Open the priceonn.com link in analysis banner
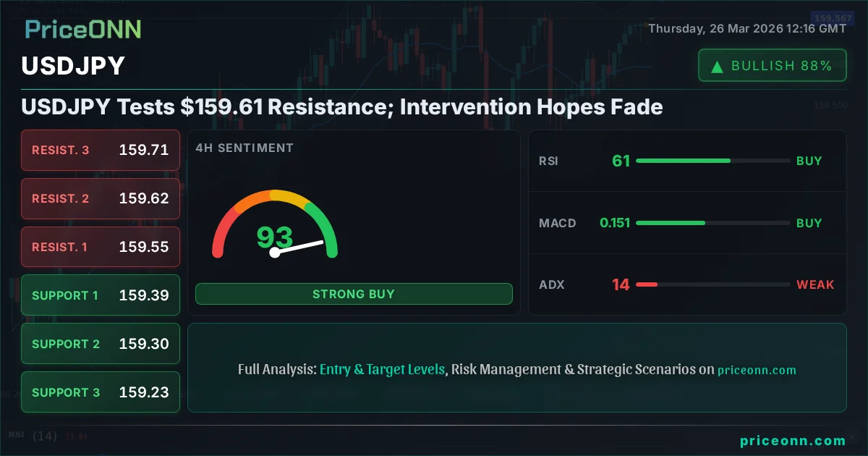The image size is (868, 456). tap(757, 370)
